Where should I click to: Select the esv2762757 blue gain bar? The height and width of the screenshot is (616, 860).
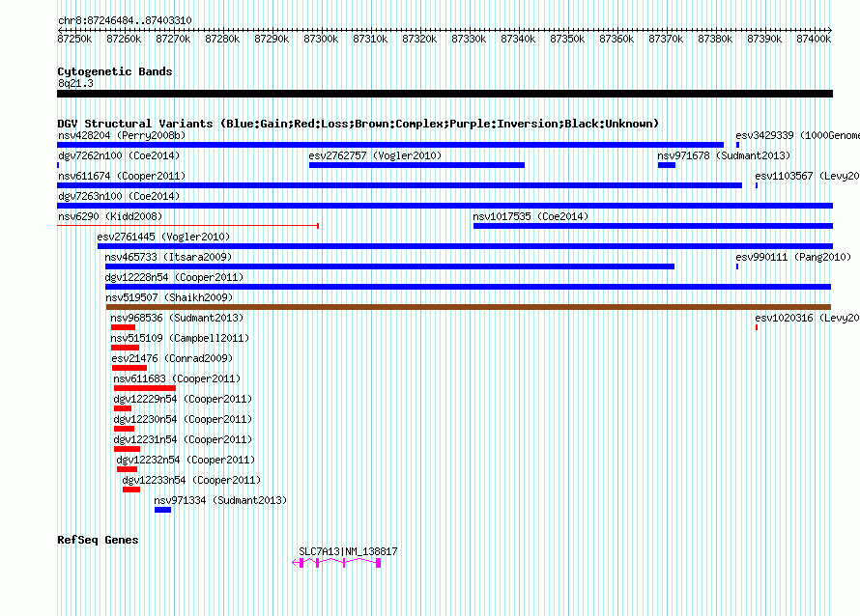[x=416, y=165]
